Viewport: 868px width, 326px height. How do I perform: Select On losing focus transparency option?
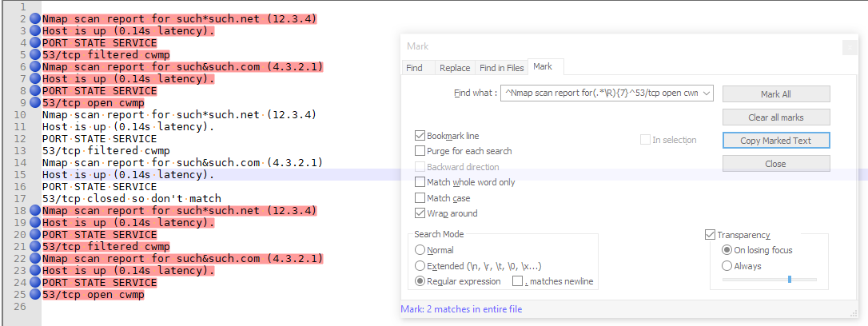click(727, 250)
